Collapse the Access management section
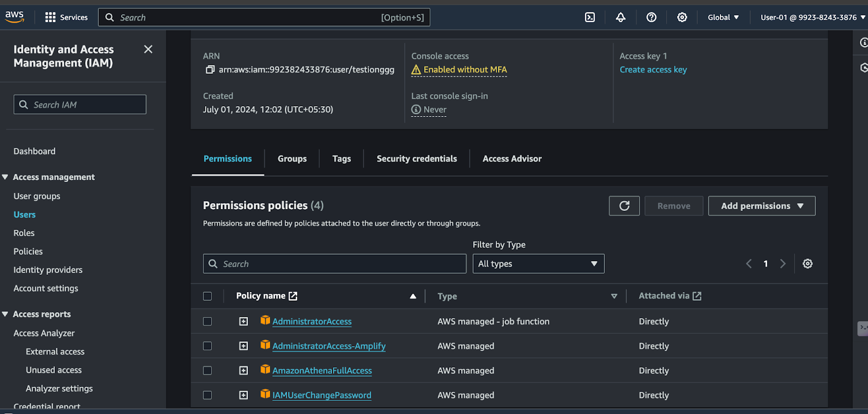Viewport: 868px width, 414px height. (x=5, y=177)
